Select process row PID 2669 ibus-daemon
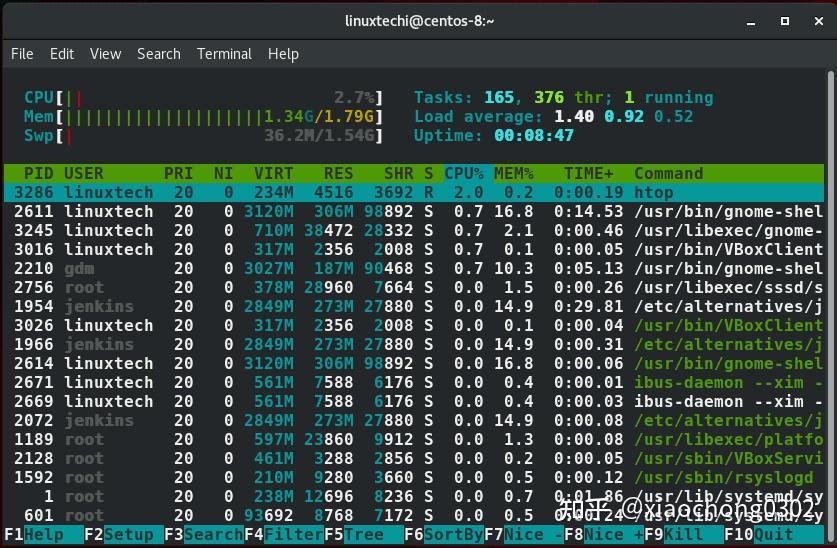 coord(414,402)
